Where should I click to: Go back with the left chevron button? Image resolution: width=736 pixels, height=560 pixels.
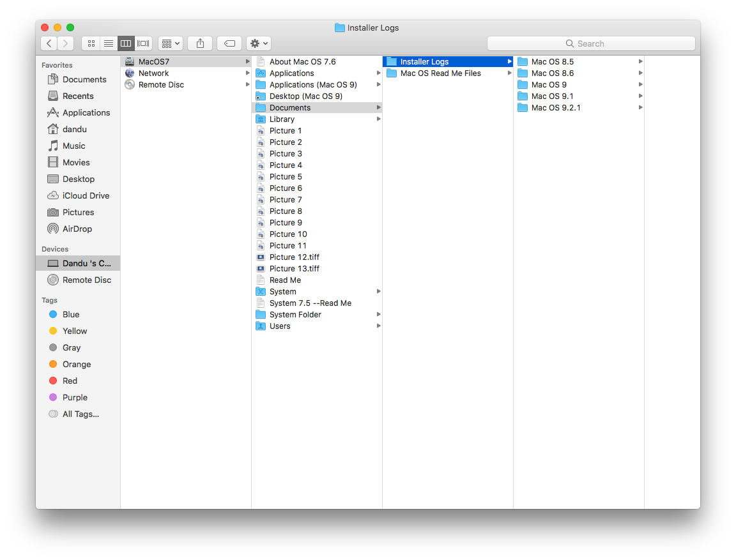point(49,43)
